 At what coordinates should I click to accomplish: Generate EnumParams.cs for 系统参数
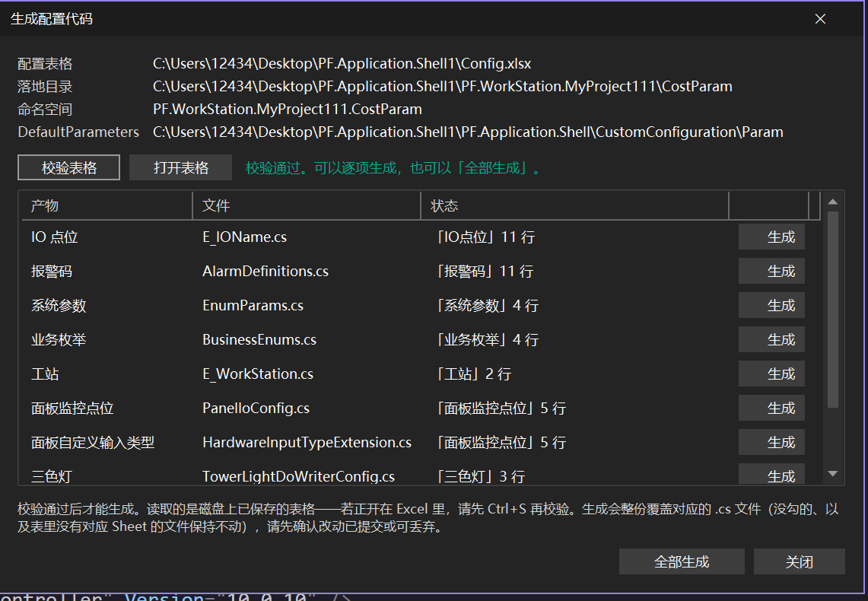pyautogui.click(x=771, y=306)
